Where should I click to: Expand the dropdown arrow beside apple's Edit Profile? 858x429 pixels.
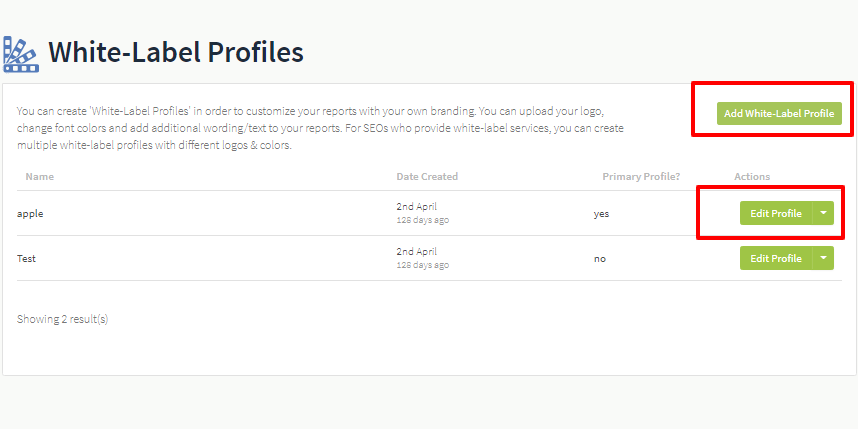823,213
